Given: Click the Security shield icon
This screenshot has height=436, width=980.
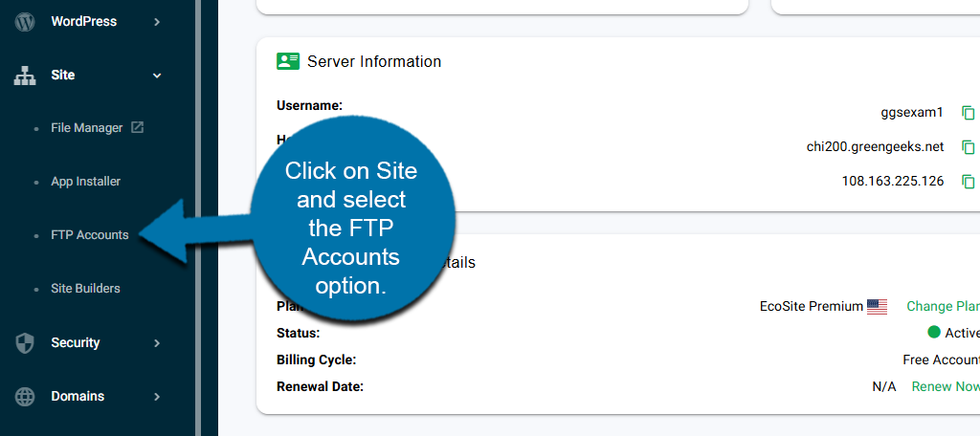Looking at the screenshot, I should click(25, 343).
